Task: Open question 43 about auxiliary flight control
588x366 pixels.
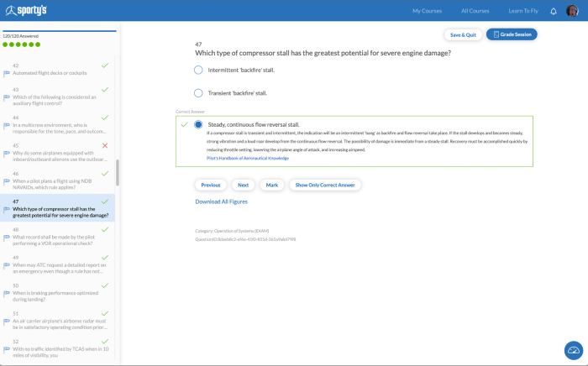Action: (57, 97)
